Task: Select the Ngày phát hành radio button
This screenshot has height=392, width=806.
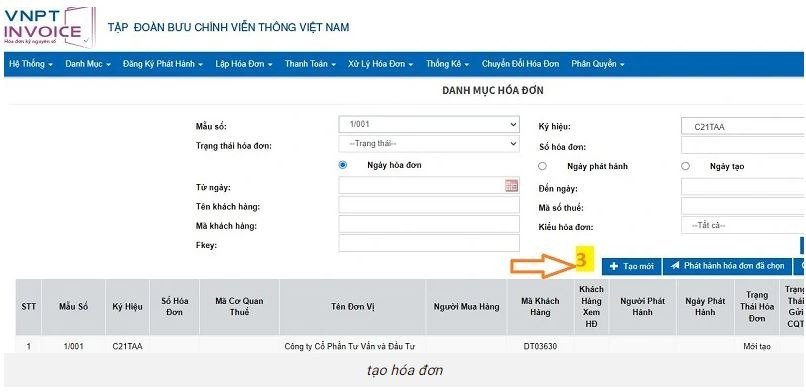Action: [542, 166]
